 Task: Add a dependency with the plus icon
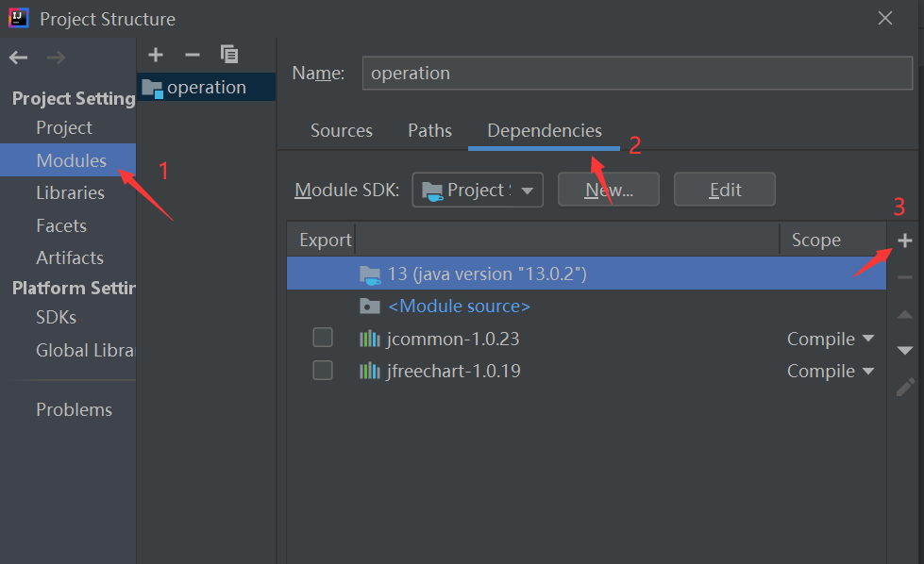(x=904, y=241)
